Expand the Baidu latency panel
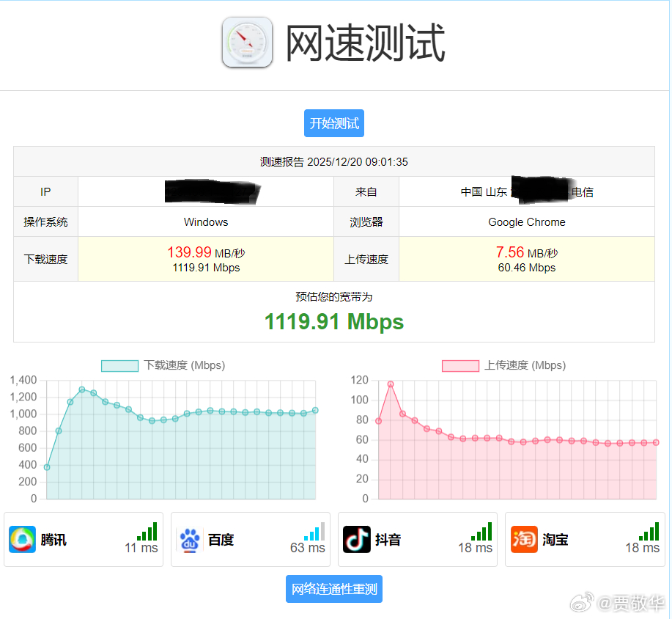The width and height of the screenshot is (672, 619). 251,539
